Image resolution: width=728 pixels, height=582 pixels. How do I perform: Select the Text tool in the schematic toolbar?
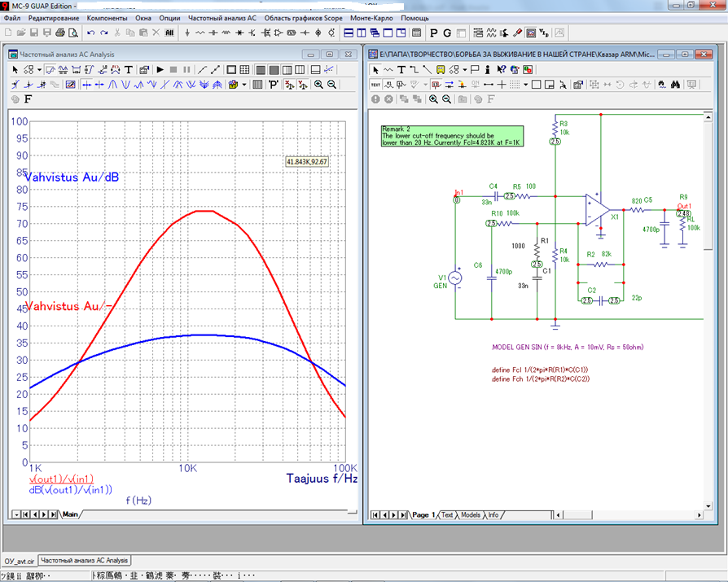pos(401,70)
